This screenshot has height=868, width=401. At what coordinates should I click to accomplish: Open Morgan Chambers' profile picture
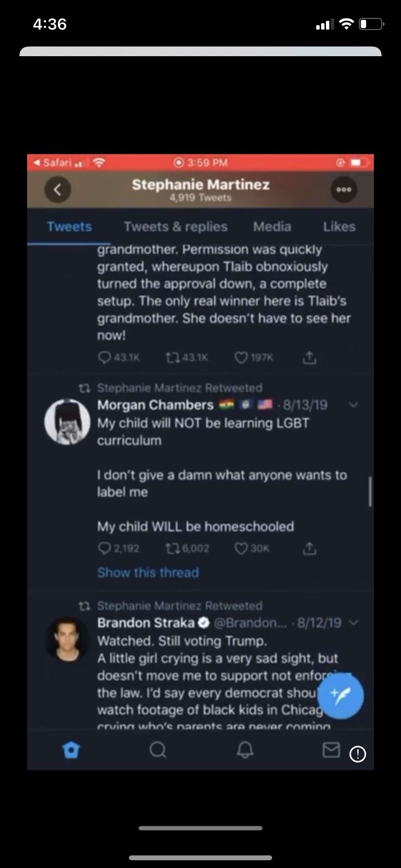pos(67,422)
